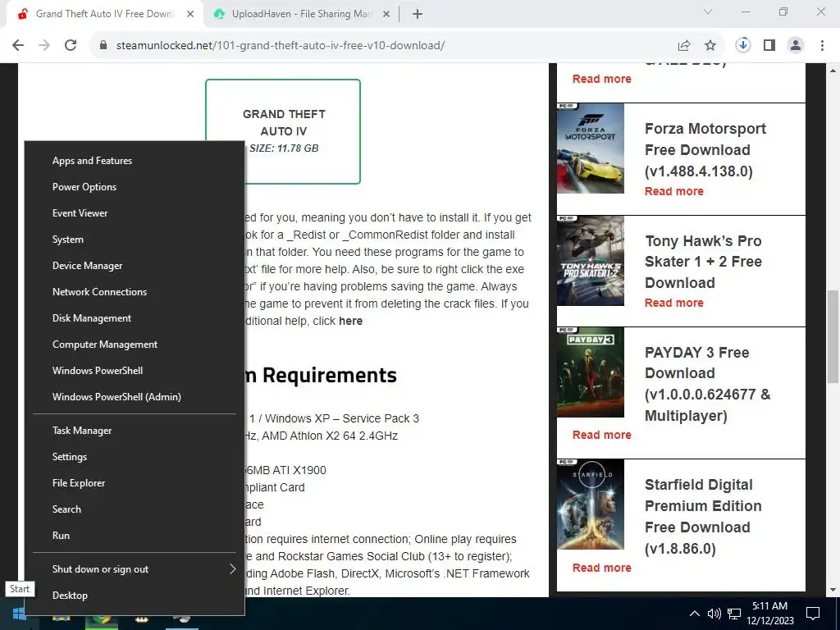Open PAYDAY 3 Free Download title
Image resolution: width=840 pixels, height=630 pixels.
click(x=708, y=384)
